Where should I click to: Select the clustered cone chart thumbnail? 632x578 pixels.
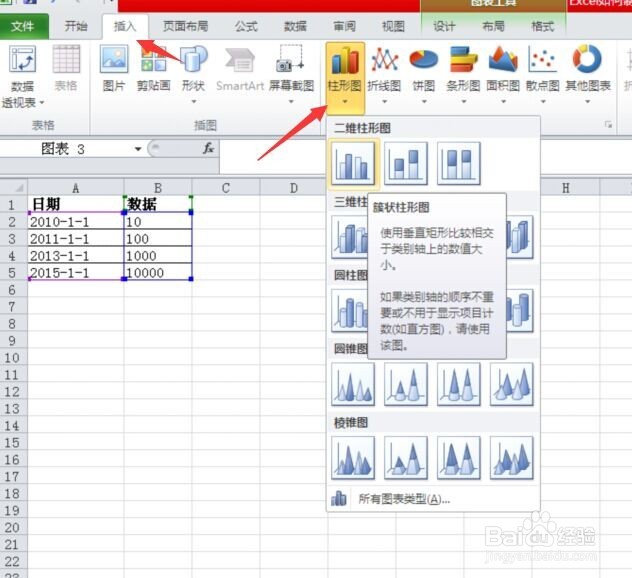pyautogui.click(x=353, y=384)
